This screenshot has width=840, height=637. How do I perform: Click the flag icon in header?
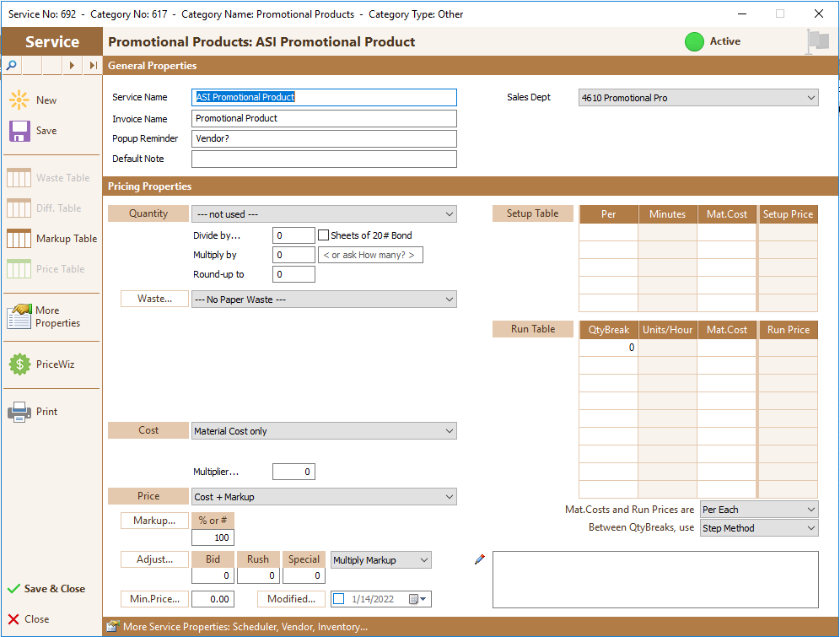[x=817, y=42]
